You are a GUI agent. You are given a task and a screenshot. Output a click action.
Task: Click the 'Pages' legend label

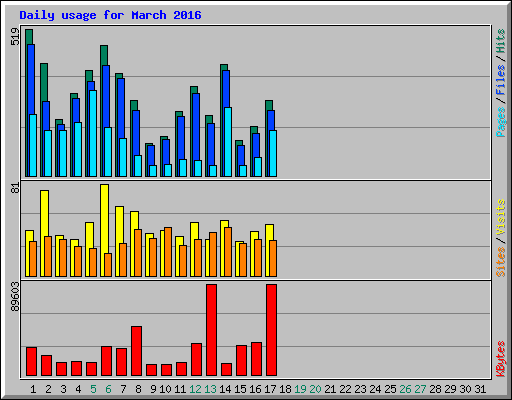coord(500,122)
